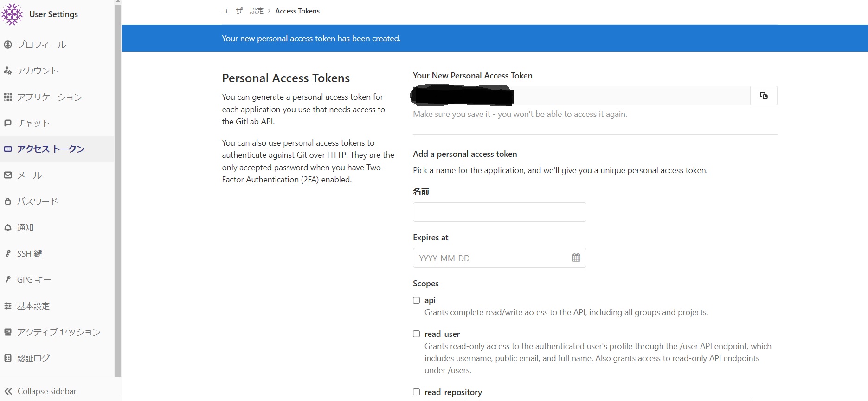Click the 名前 token name input

[499, 212]
